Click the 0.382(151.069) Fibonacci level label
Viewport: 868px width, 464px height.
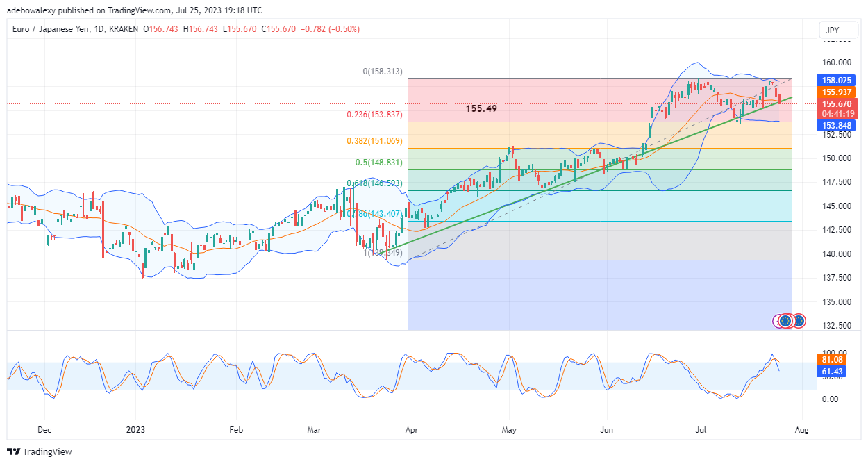coord(375,140)
